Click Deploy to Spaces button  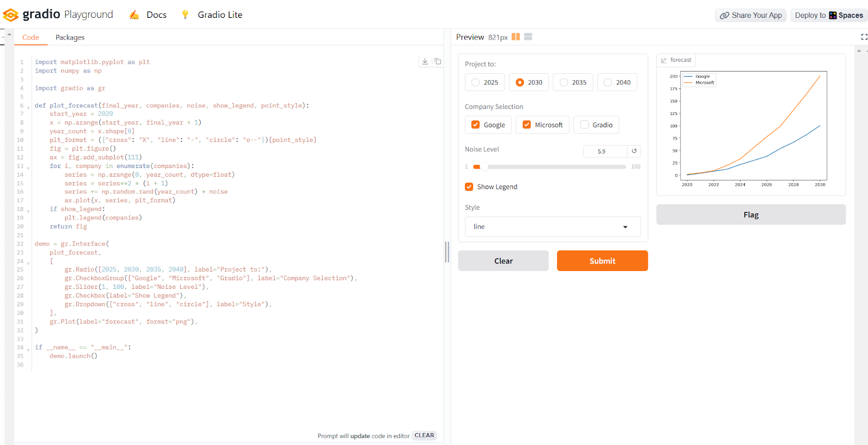pos(828,15)
